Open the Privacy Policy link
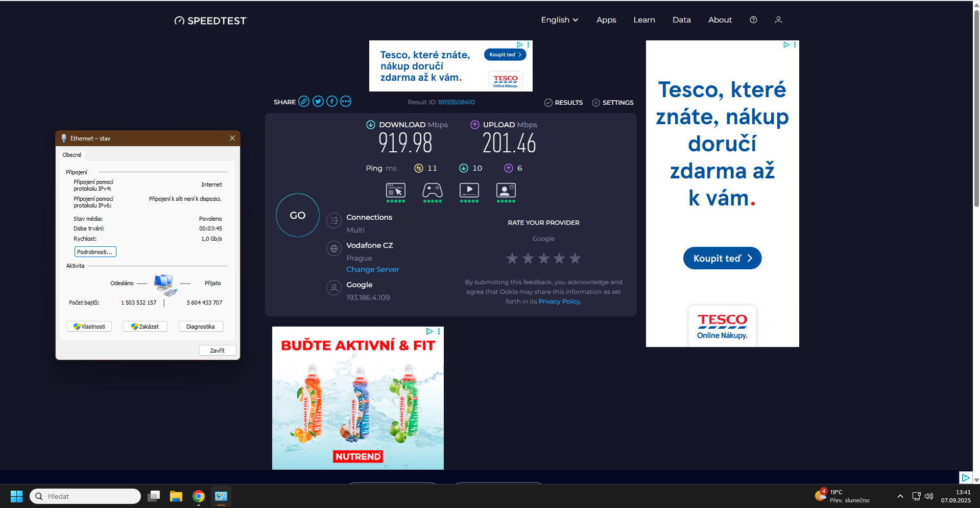Image resolution: width=980 pixels, height=508 pixels. 560,302
